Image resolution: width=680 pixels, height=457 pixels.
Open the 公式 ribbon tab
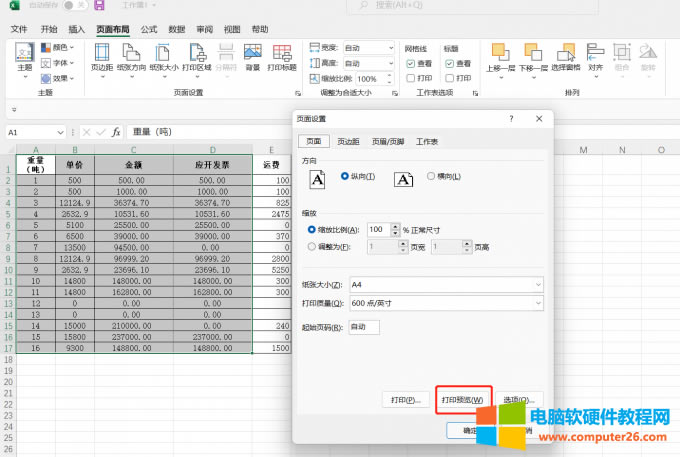coord(149,29)
